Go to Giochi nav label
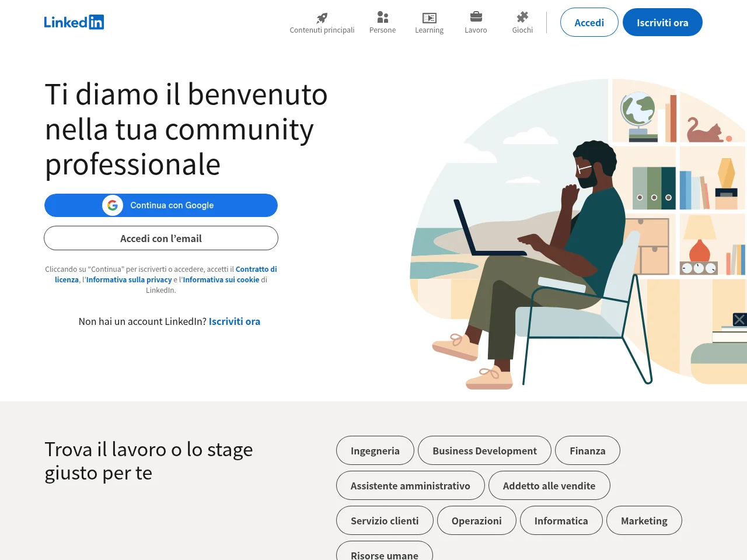 click(x=523, y=30)
